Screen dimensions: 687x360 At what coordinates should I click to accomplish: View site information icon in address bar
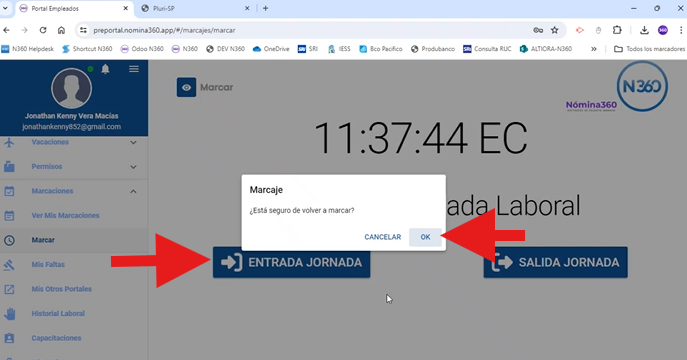pos(83,30)
